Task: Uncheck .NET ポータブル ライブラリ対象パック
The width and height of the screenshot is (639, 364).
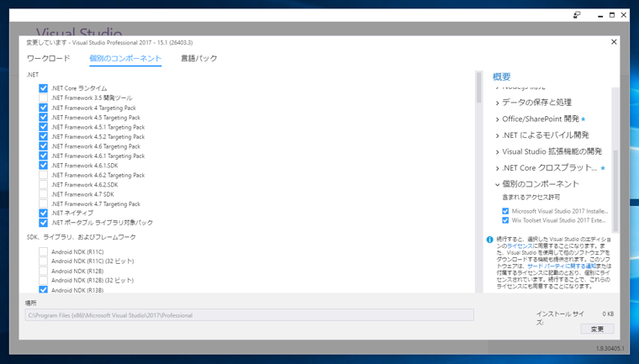Action: pyautogui.click(x=43, y=223)
